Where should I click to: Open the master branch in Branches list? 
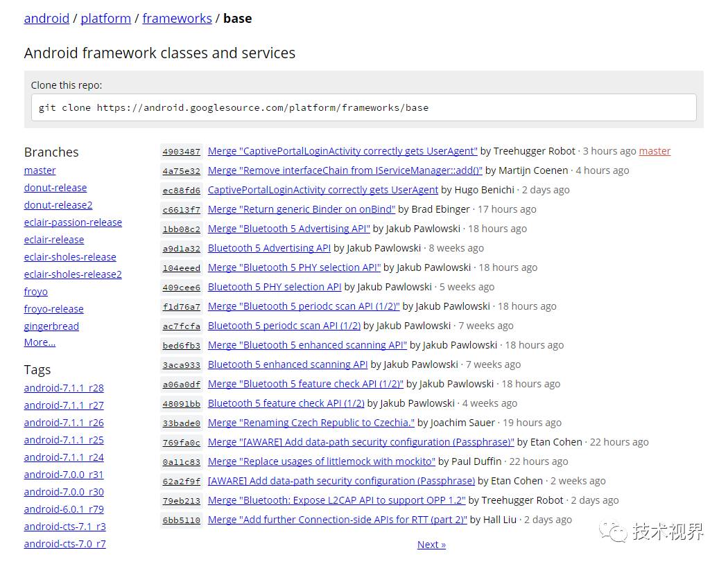tap(40, 170)
